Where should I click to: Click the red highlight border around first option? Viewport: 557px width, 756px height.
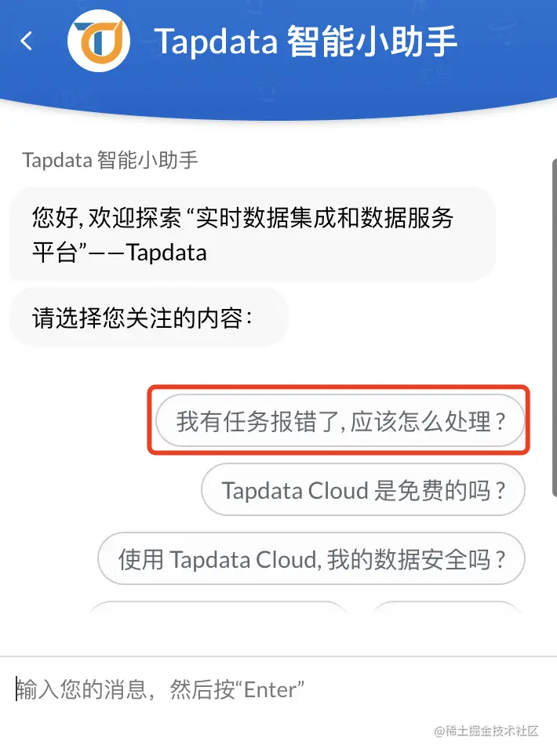pos(339,387)
